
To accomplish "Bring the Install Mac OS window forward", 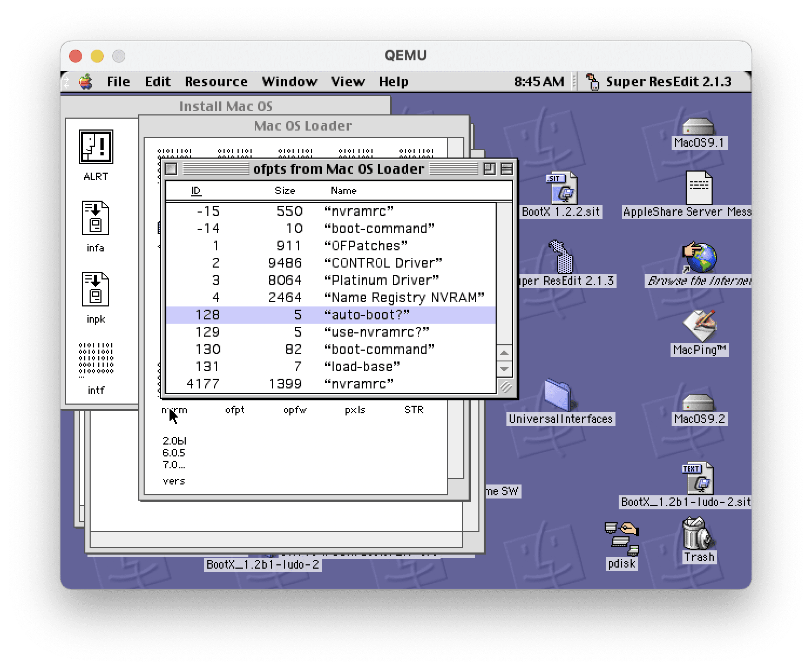I will (x=226, y=106).
